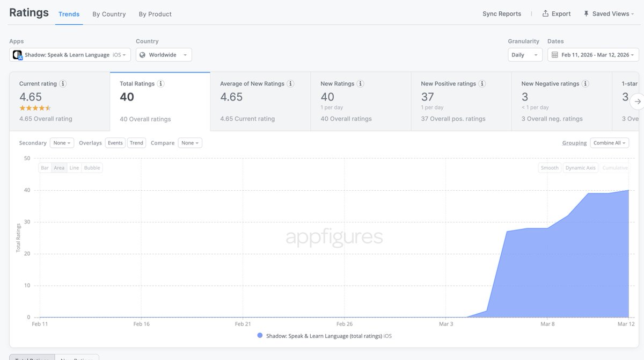Switch chart type to Area
Image resolution: width=644 pixels, height=360 pixels.
point(59,168)
